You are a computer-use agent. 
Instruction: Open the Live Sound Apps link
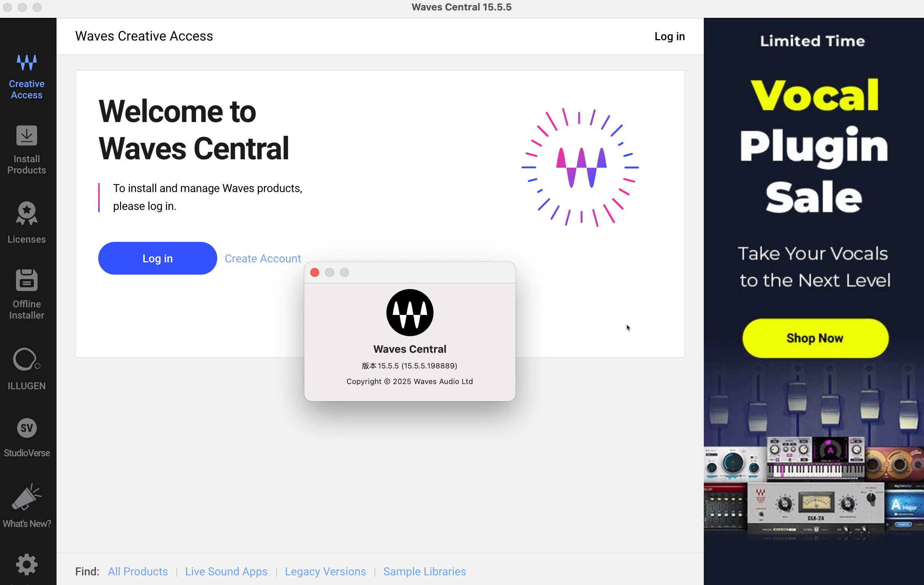[x=227, y=571]
